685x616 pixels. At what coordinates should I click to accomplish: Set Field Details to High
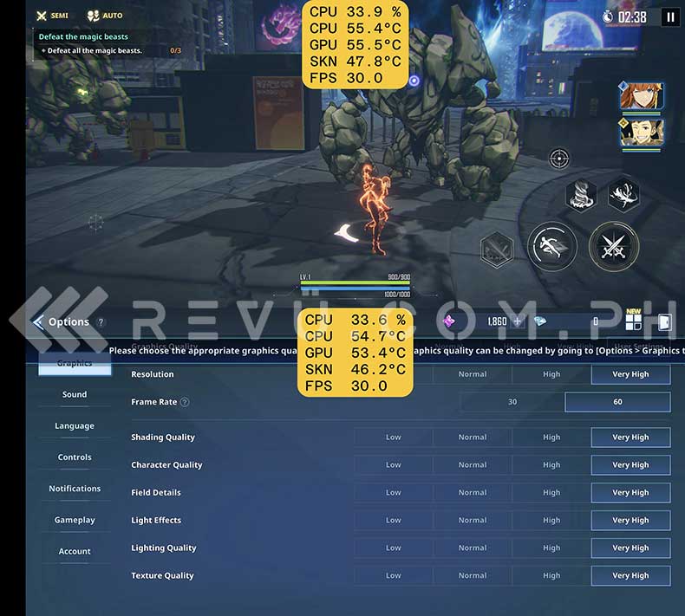[551, 492]
